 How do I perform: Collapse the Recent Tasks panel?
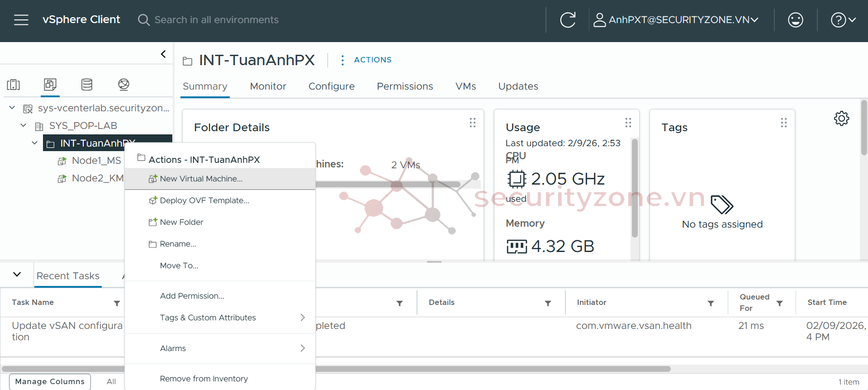pyautogui.click(x=17, y=275)
